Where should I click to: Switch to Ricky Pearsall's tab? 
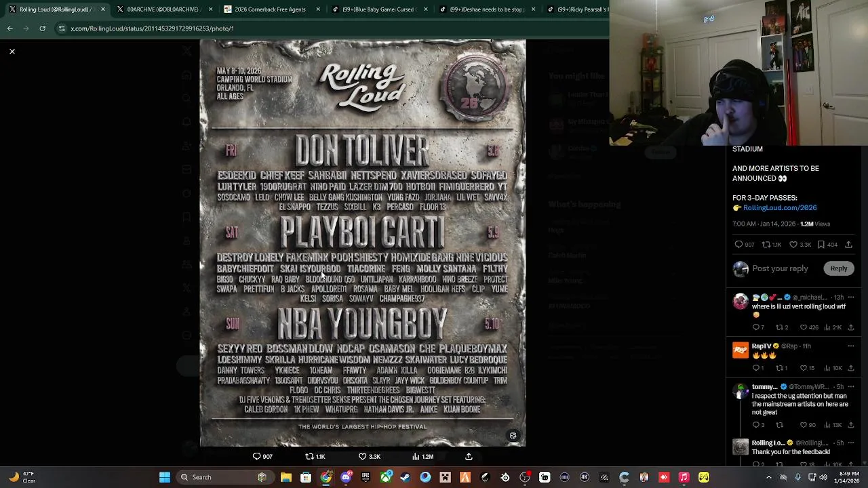click(x=576, y=9)
